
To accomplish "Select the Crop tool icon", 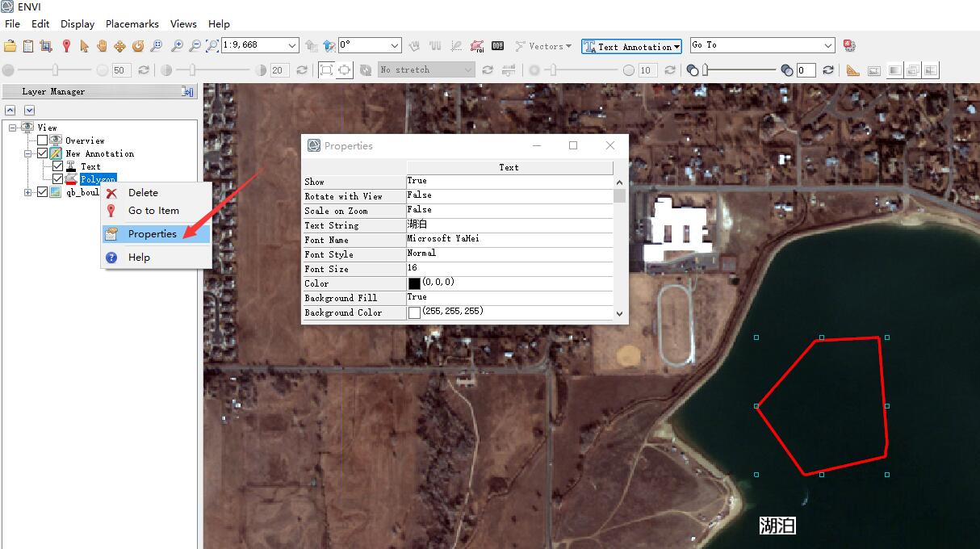I will tap(46, 46).
